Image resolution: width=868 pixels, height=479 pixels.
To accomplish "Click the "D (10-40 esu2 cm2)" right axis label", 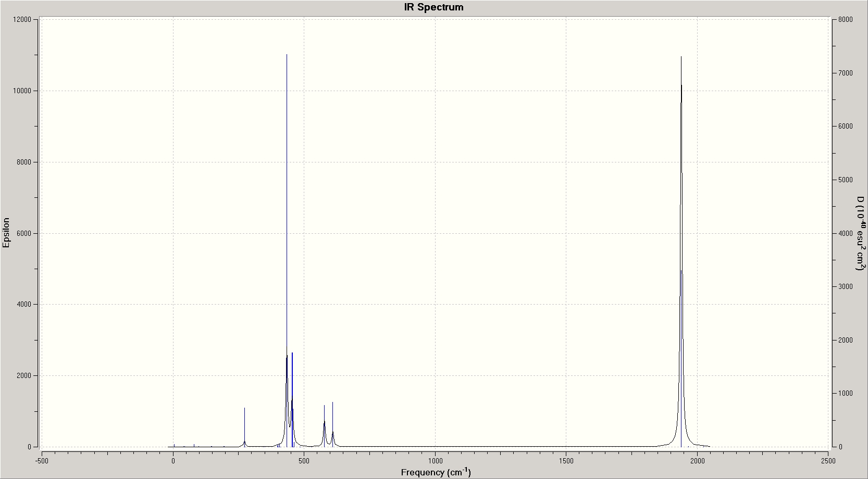I will 861,233.
